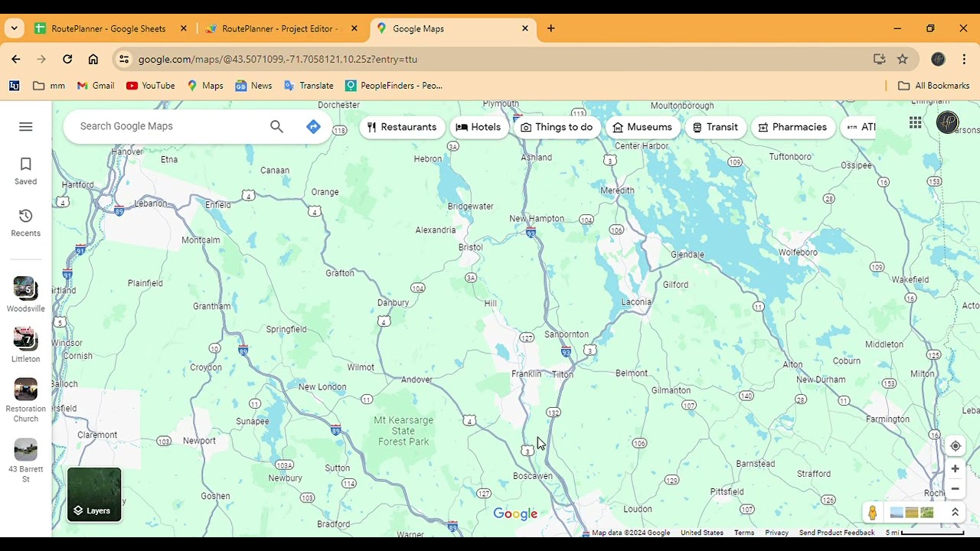View site information icon in address bar

[x=124, y=59]
